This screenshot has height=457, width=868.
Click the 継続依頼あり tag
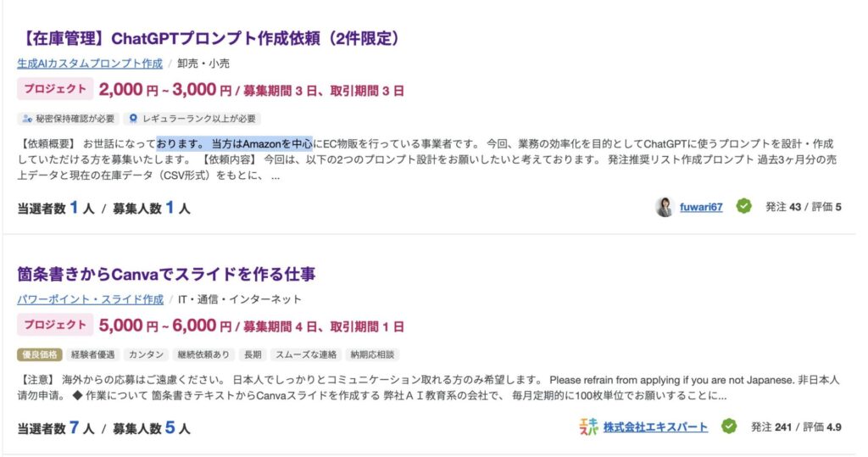click(x=202, y=354)
